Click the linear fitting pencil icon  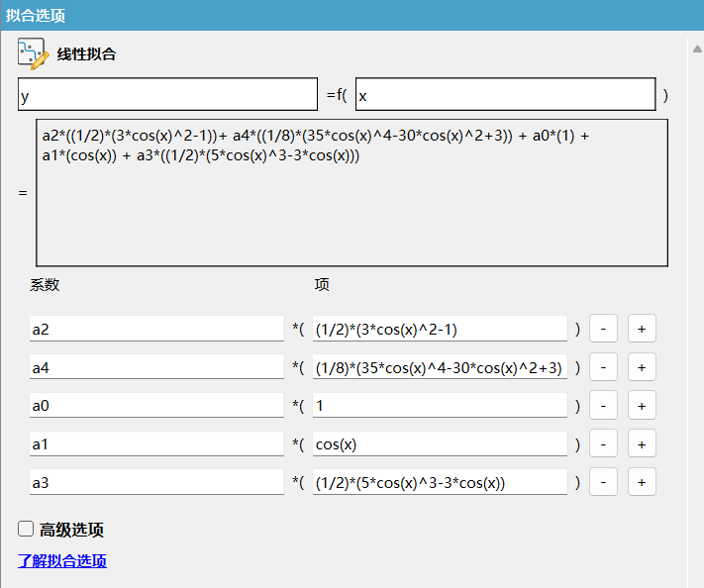[x=33, y=54]
